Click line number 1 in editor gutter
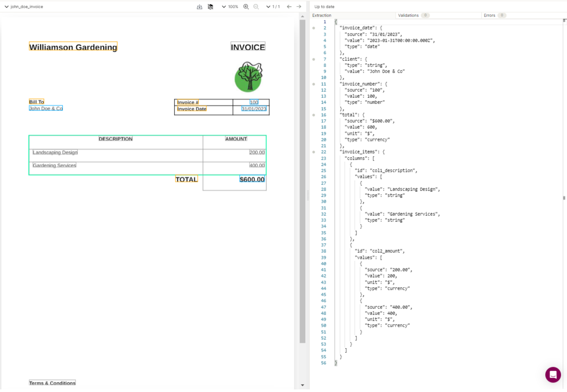Viewport: 567px width, 392px height. [x=325, y=22]
